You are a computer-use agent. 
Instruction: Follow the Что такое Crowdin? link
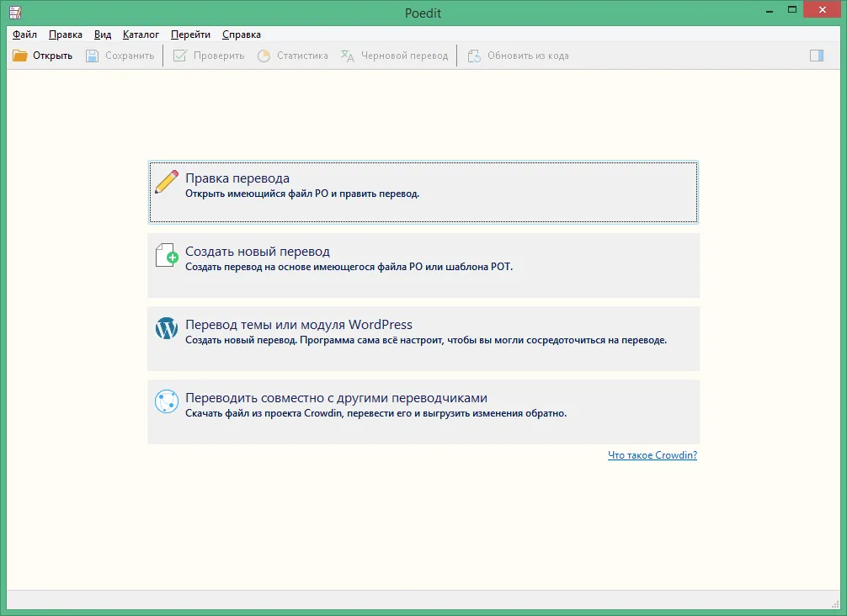(x=653, y=455)
